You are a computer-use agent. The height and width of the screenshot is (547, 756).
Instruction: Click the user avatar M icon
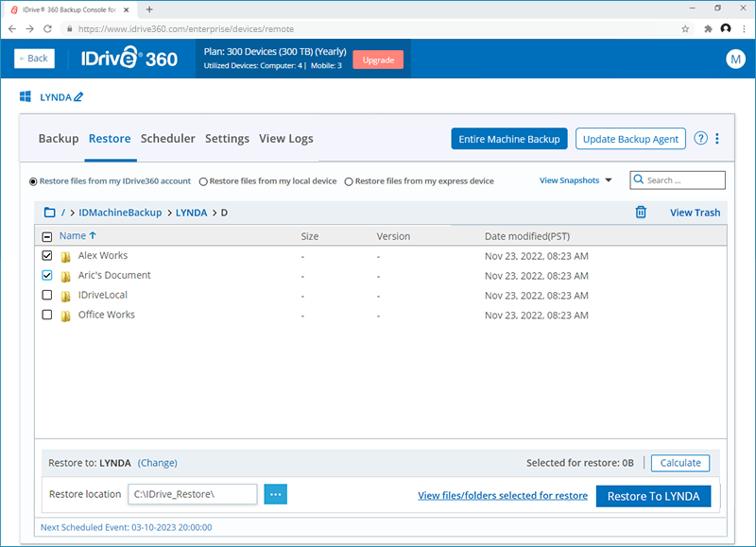pyautogui.click(x=735, y=59)
